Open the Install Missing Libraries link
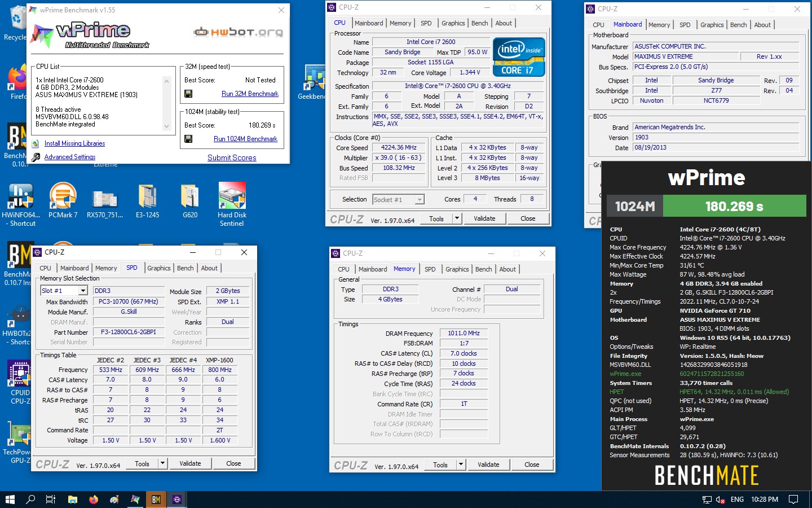The height and width of the screenshot is (508, 812). [74, 143]
